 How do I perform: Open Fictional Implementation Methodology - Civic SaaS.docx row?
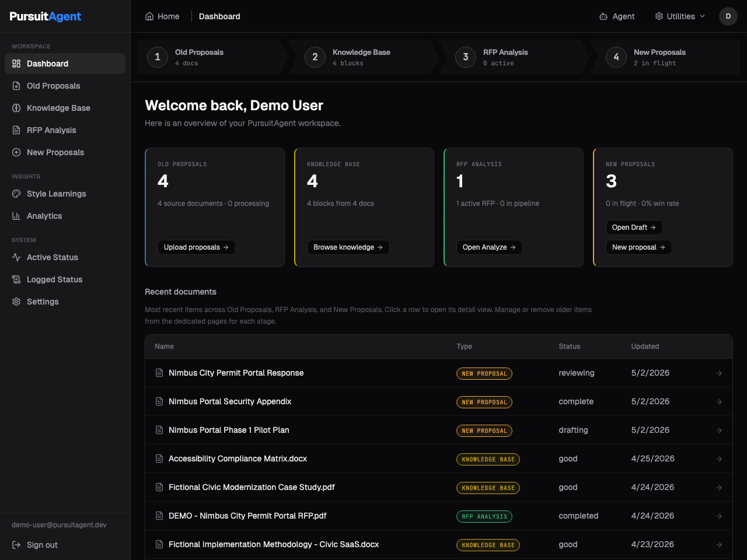click(x=439, y=544)
